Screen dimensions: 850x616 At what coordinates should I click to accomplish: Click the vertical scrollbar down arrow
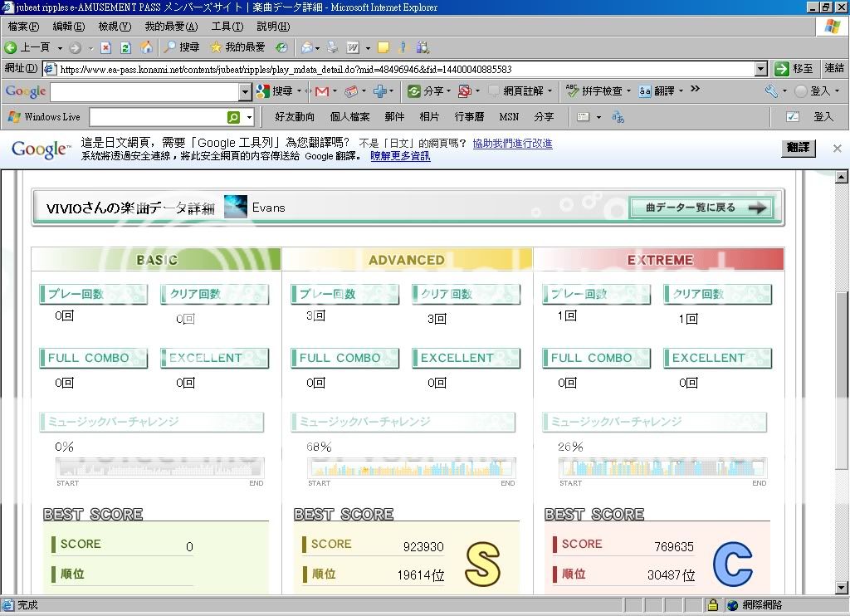(x=841, y=588)
